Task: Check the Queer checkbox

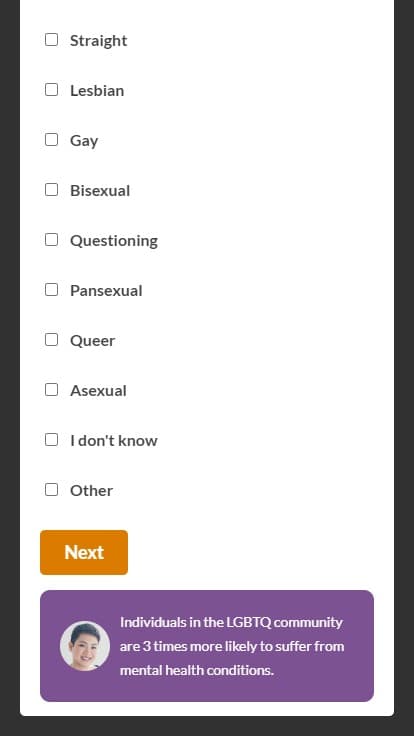Action: [51, 340]
